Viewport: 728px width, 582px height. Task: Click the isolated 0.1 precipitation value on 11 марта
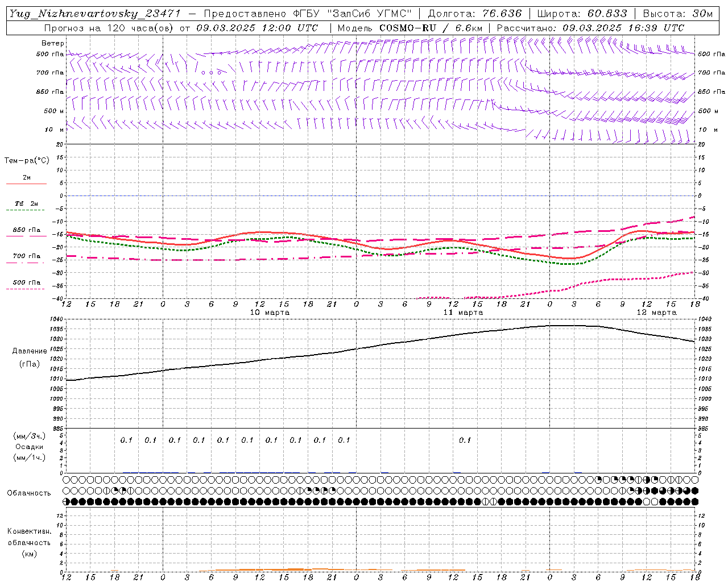pos(465,440)
